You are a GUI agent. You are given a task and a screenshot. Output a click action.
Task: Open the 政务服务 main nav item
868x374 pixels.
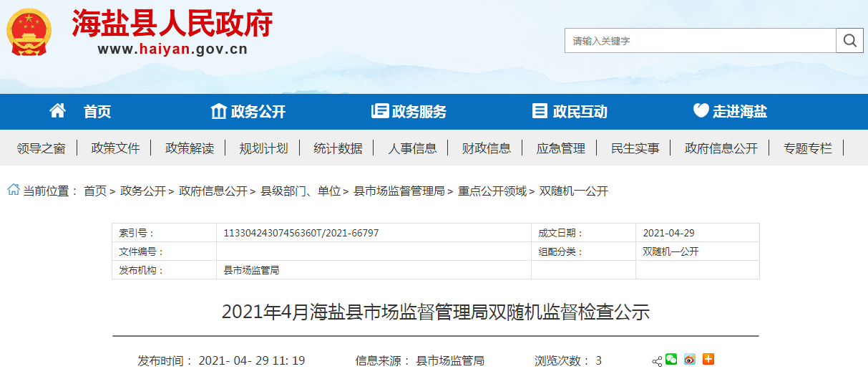pyautogui.click(x=409, y=112)
